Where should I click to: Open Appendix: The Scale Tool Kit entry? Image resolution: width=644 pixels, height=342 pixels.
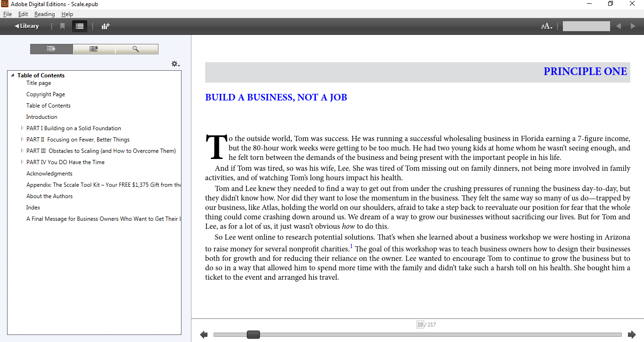[x=103, y=185]
